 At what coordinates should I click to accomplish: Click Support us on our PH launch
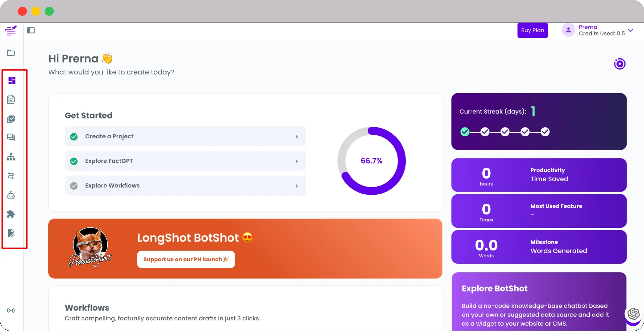186,259
